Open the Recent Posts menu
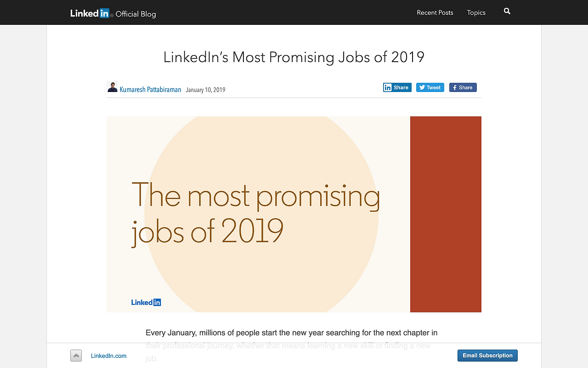The width and height of the screenshot is (588, 368). 435,12
